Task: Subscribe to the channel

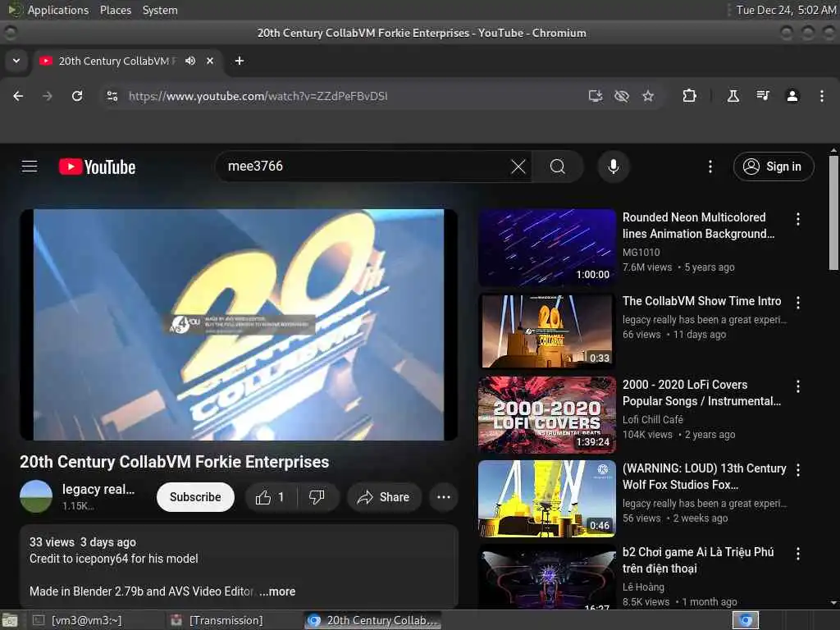Action: [x=195, y=497]
